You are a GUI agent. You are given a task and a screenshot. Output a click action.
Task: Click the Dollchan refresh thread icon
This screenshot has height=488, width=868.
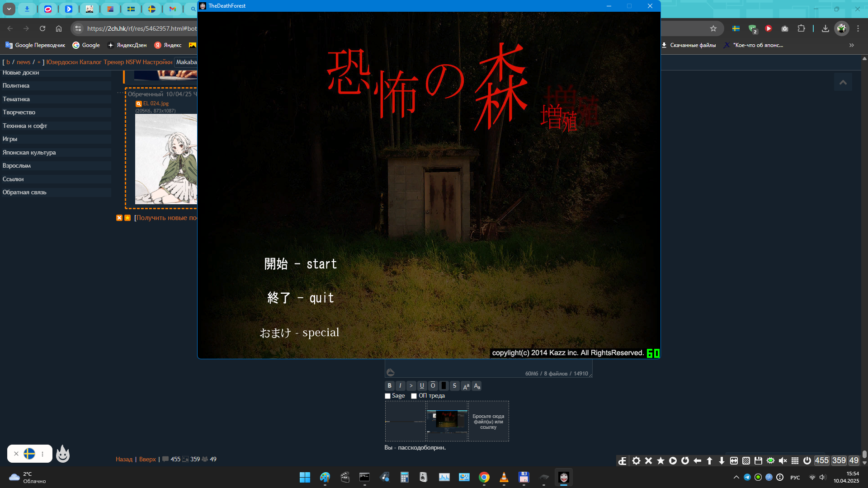point(685,460)
